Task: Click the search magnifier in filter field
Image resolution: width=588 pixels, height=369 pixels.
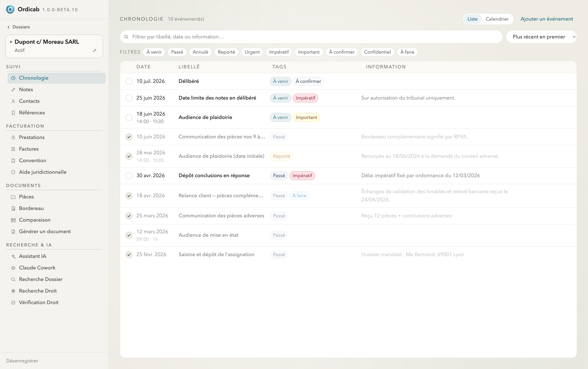Action: pos(126,37)
